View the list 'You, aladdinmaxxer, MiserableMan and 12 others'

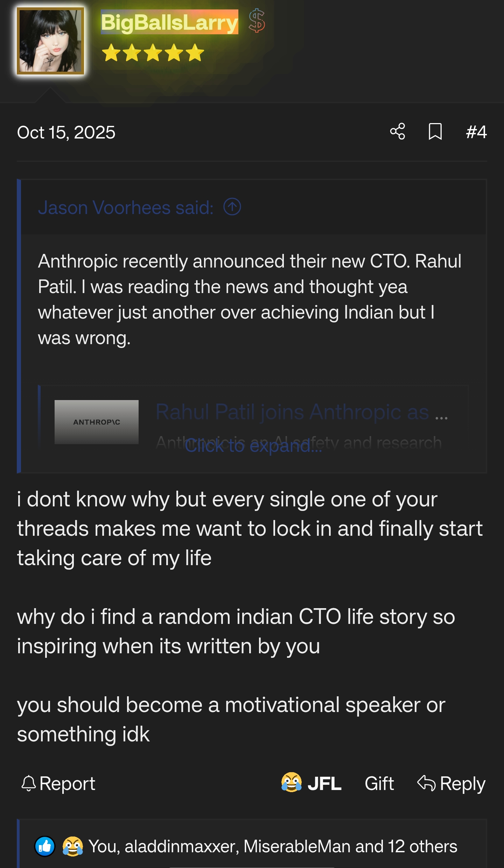273,847
